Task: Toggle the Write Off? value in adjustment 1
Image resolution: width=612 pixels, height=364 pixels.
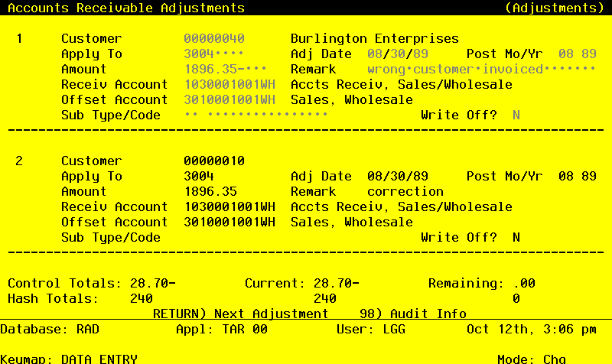Action: coord(516,115)
